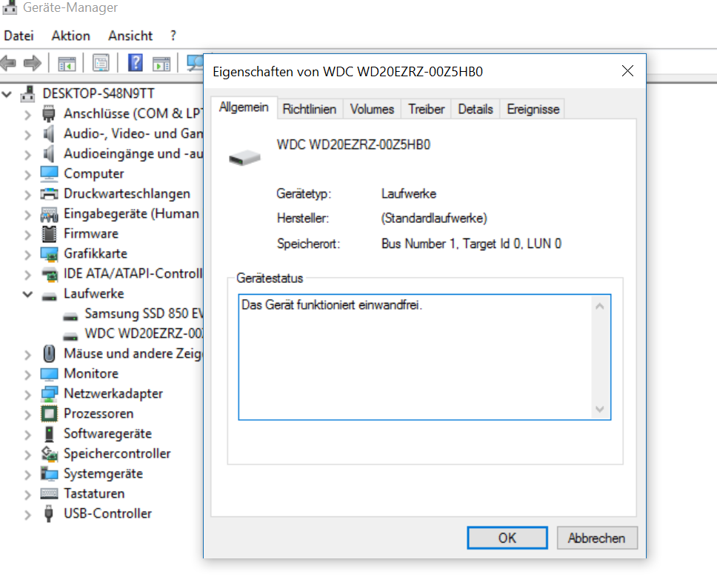Viewport: 717px width, 588px height.
Task: Expand the Netzwerkadapter node chevron
Action: pyautogui.click(x=28, y=395)
